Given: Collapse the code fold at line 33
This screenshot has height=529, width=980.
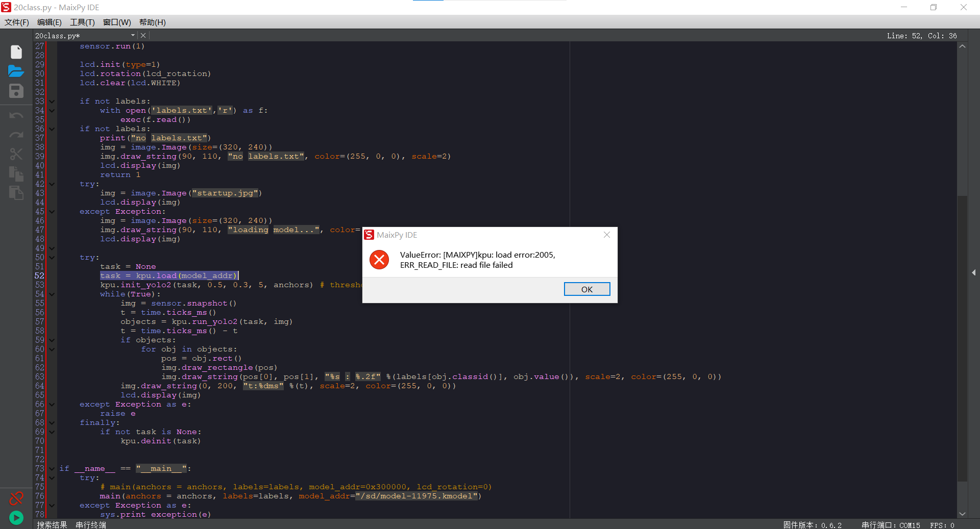Looking at the screenshot, I should [52, 102].
